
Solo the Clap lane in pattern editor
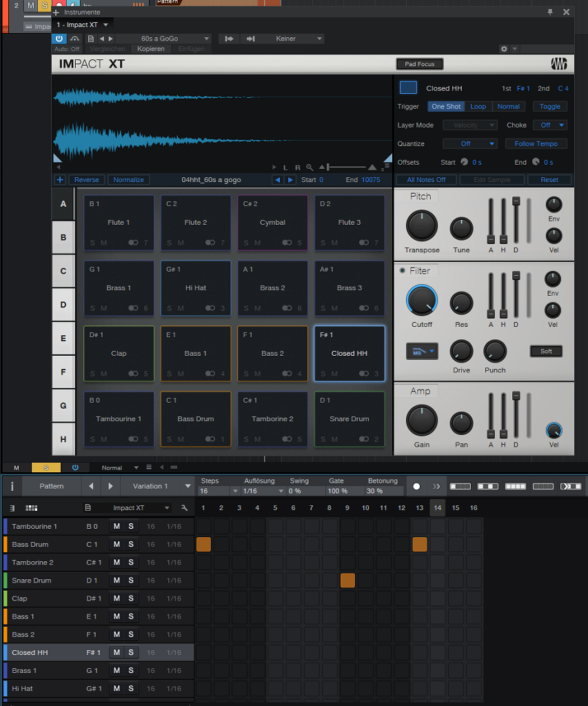(131, 598)
